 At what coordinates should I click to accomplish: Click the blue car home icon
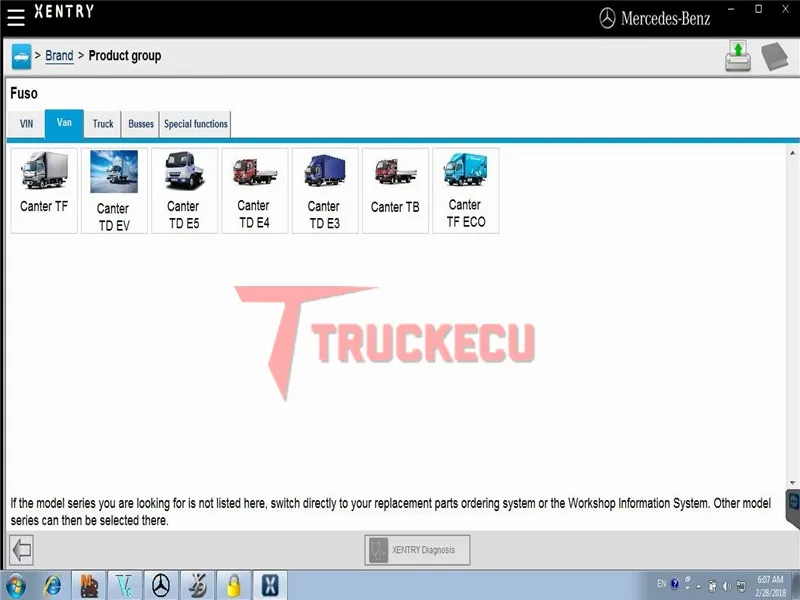click(x=21, y=56)
